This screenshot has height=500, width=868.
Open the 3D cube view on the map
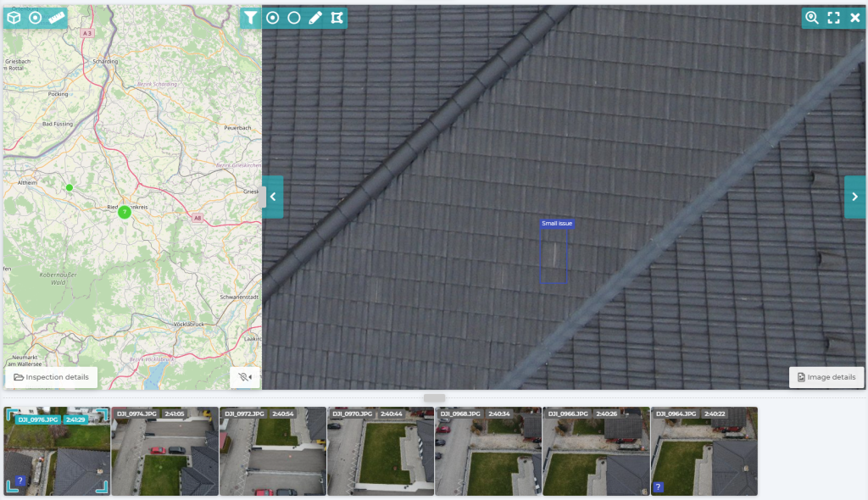[x=14, y=18]
